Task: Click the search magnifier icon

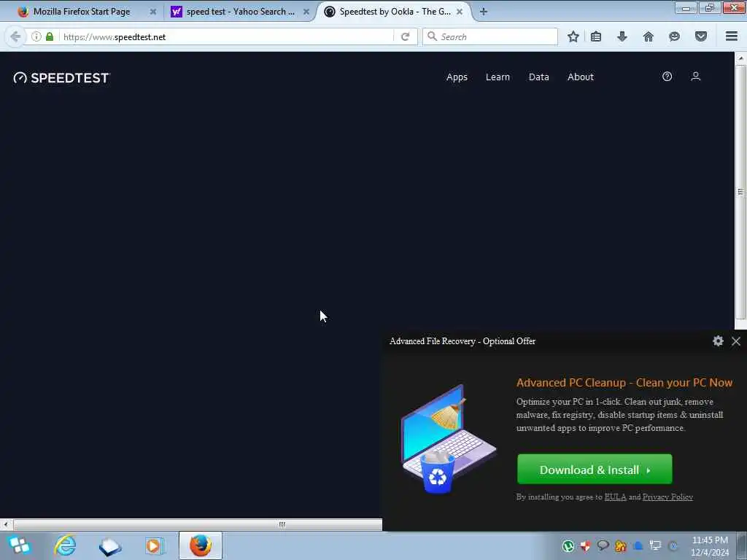Action: tap(432, 36)
